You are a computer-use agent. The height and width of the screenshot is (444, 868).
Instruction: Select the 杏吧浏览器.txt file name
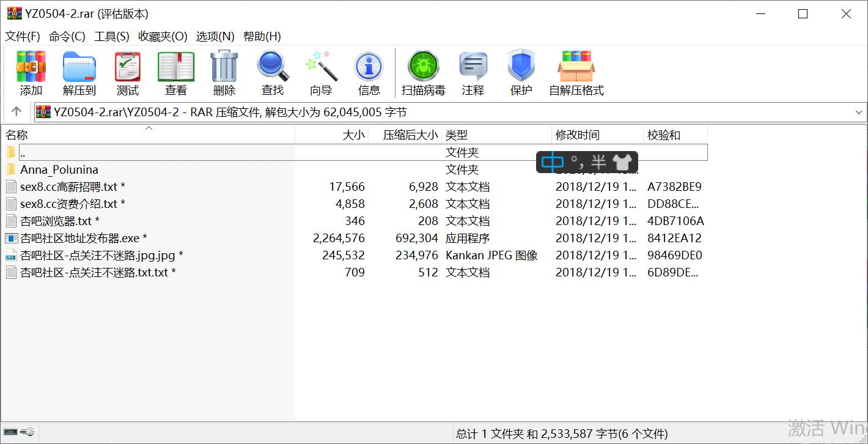[60, 221]
